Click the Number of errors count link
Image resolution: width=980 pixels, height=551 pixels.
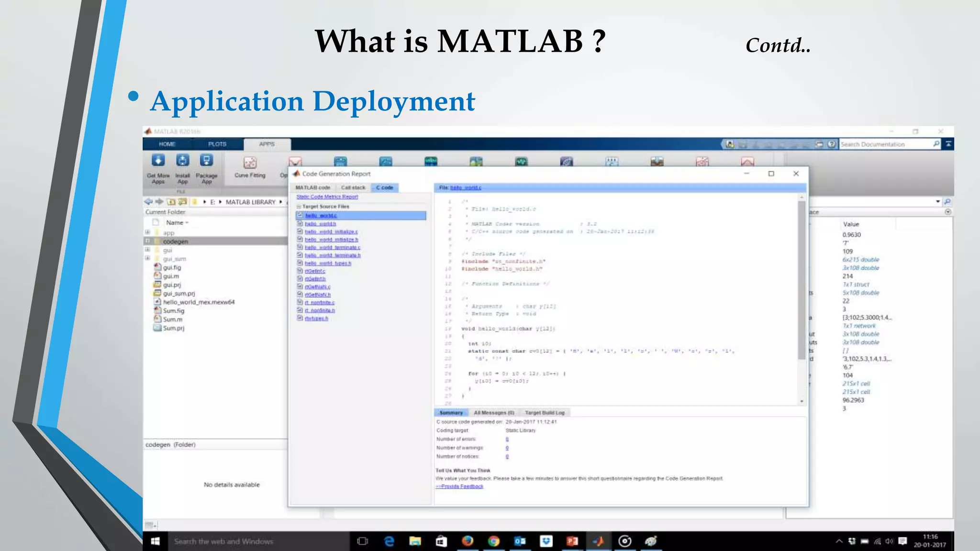pyautogui.click(x=507, y=439)
